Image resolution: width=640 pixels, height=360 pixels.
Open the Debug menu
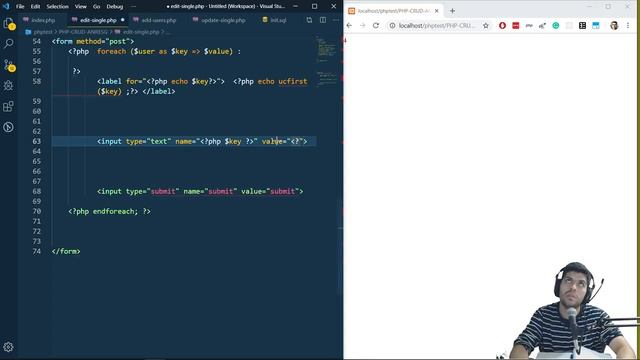[115, 7]
